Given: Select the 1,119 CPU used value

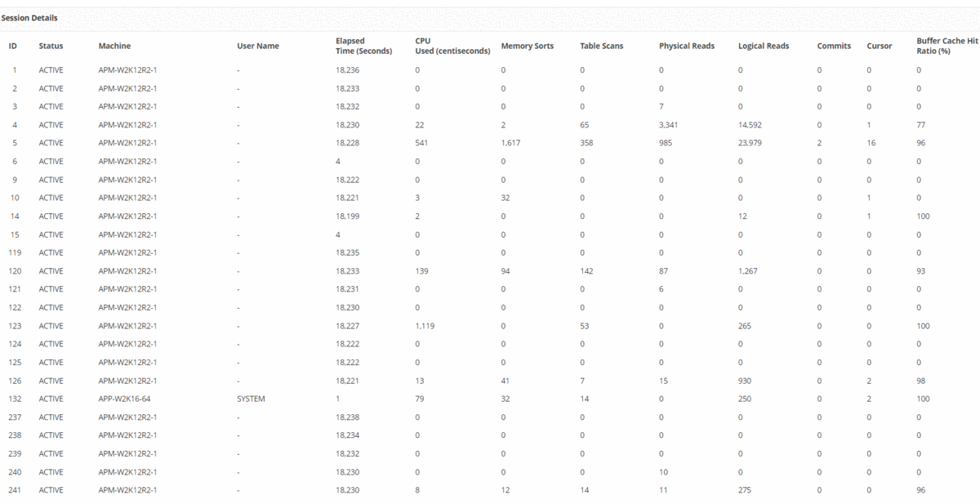Looking at the screenshot, I should click(425, 326).
